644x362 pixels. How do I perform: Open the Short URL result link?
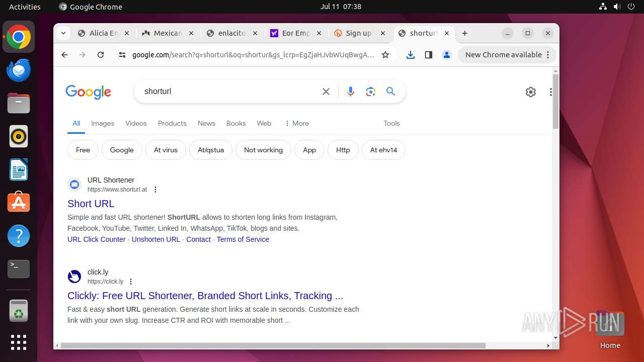coord(91,204)
